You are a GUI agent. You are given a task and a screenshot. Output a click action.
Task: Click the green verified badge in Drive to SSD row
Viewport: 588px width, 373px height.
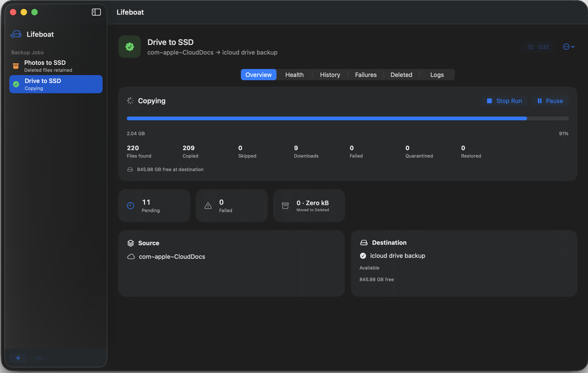[x=16, y=84]
